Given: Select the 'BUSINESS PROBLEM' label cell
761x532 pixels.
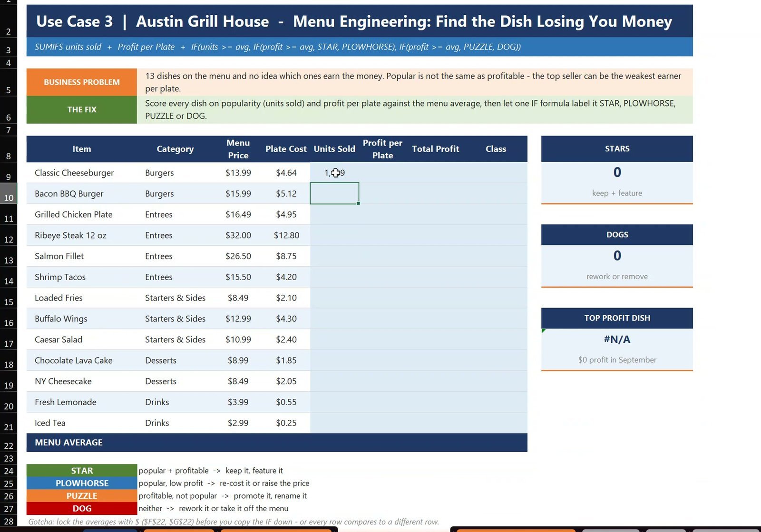Looking at the screenshot, I should pos(82,82).
